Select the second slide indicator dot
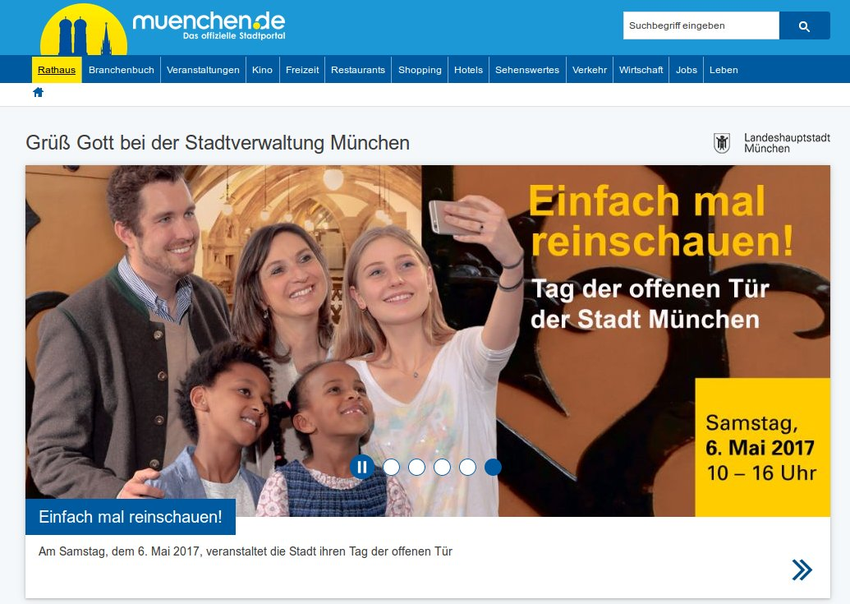 click(417, 467)
